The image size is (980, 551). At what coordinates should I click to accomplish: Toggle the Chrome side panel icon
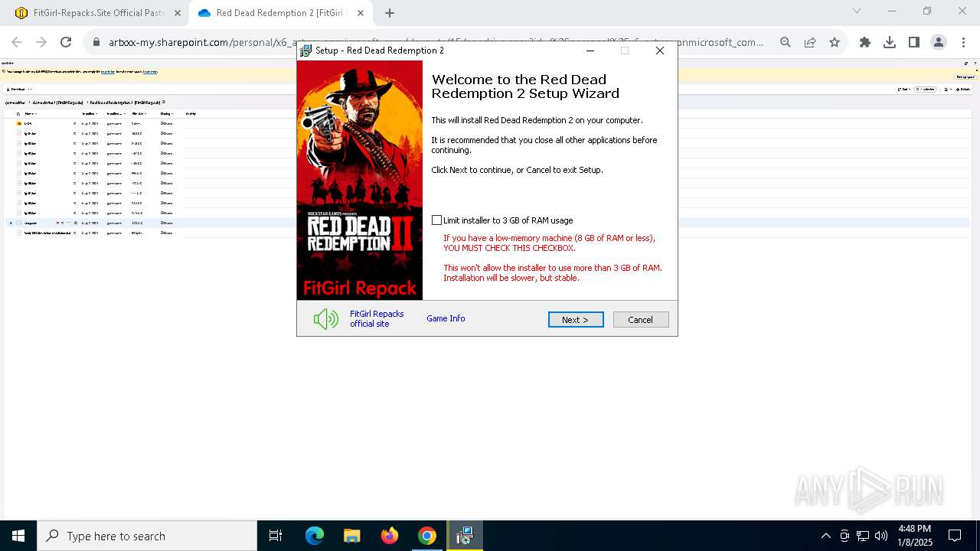[x=914, y=43]
